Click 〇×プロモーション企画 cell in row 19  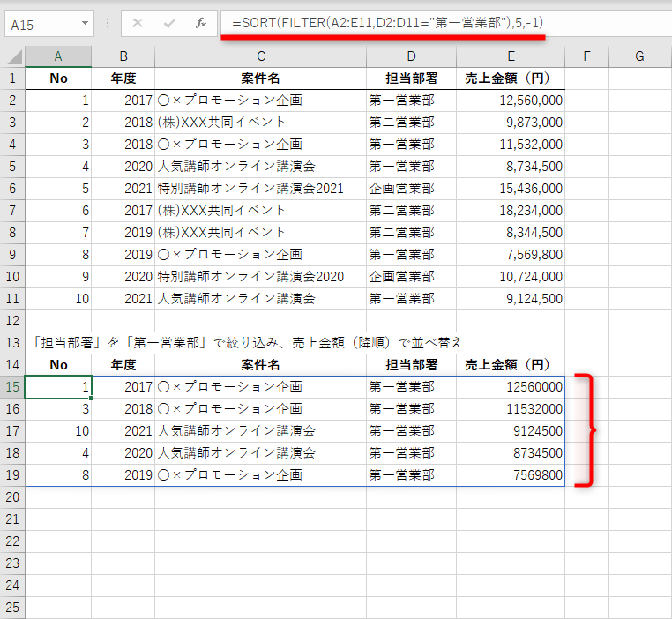pyautogui.click(x=260, y=475)
